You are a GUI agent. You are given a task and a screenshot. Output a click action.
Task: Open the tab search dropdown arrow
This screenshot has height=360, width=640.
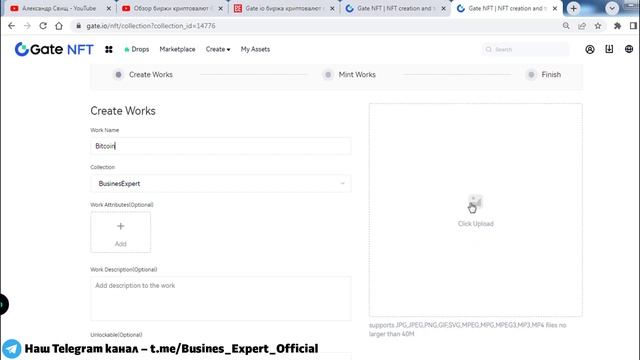click(x=611, y=8)
